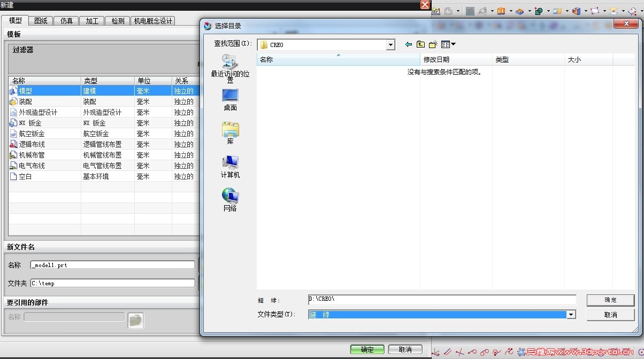This screenshot has height=359, width=644.
Task: Click the 单位 column header in template table
Action: [x=153, y=81]
